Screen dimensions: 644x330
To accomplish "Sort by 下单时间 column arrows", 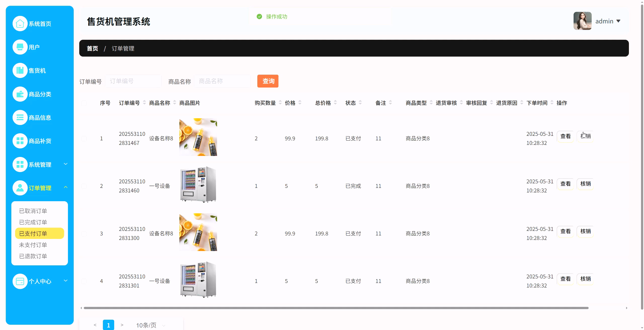I will coord(552,103).
